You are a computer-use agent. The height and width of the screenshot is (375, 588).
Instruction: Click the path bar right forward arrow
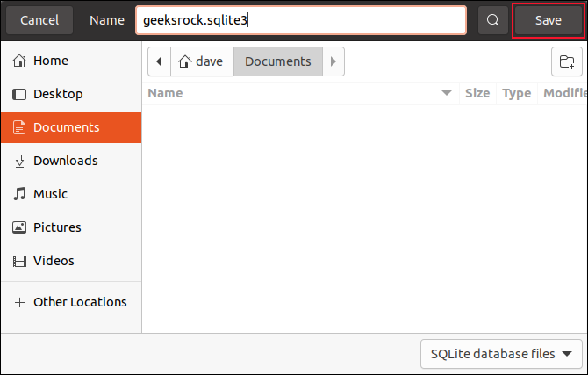(x=333, y=61)
